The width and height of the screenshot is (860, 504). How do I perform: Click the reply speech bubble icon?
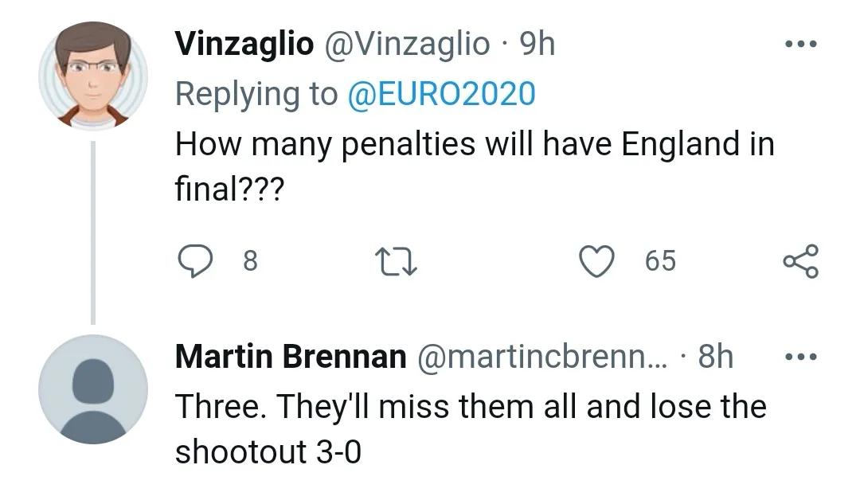click(x=193, y=261)
